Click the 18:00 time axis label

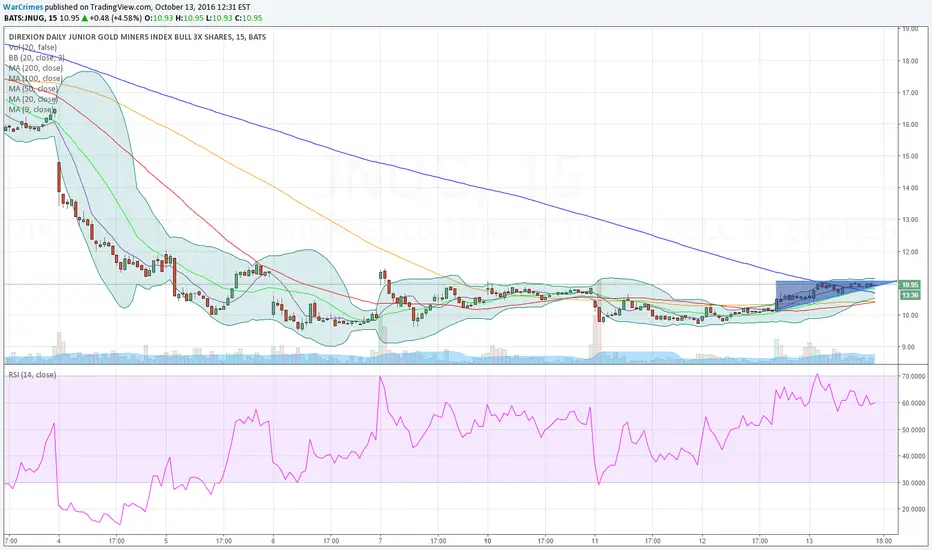[884, 541]
